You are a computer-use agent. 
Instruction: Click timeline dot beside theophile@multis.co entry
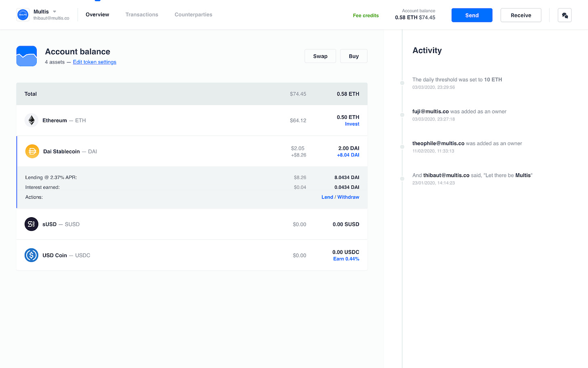402,147
